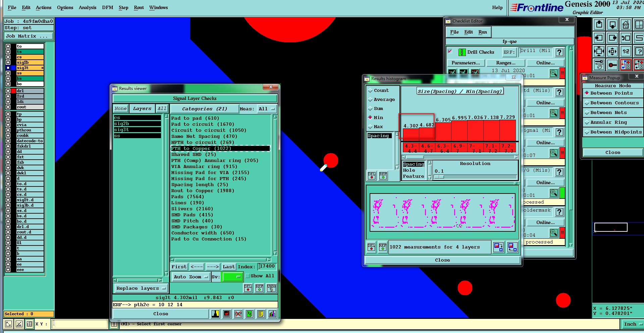The image size is (644, 333).
Task: Click the green 12 page icon in Results viewer
Action: click(250, 314)
